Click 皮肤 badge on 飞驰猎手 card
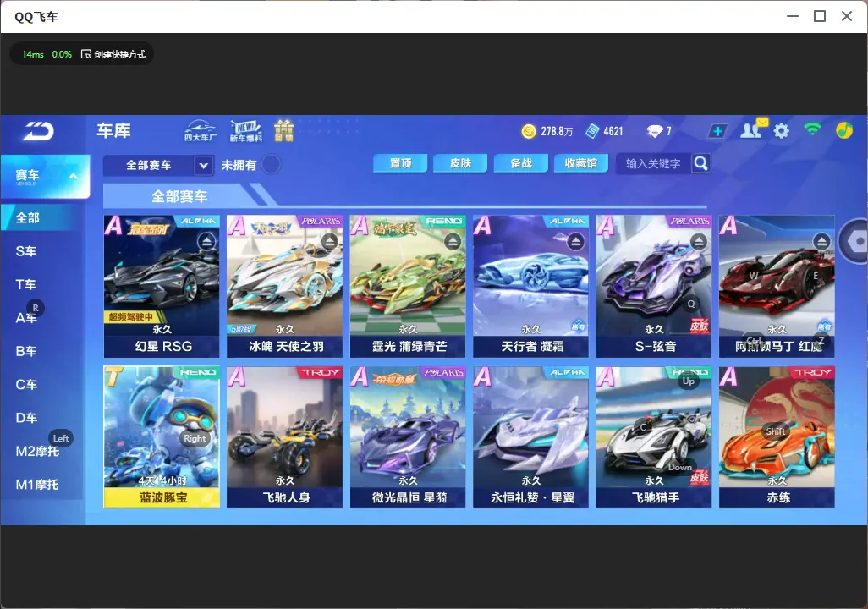 (x=700, y=477)
